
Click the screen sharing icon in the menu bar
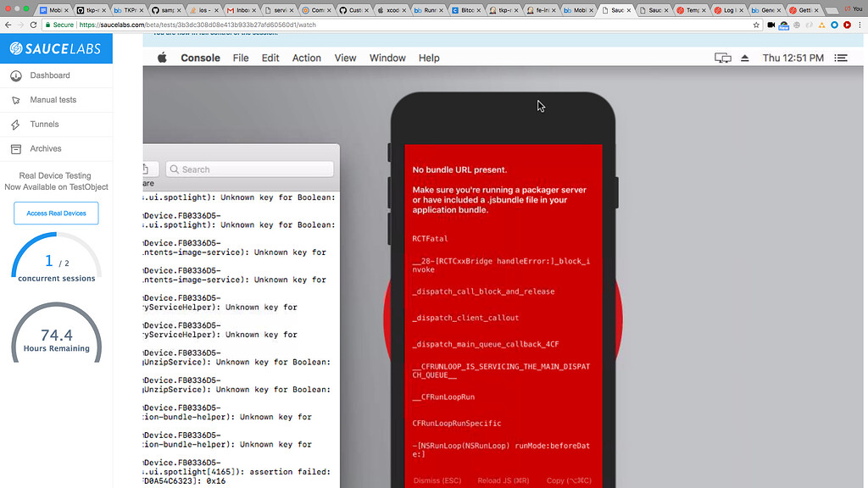point(722,57)
